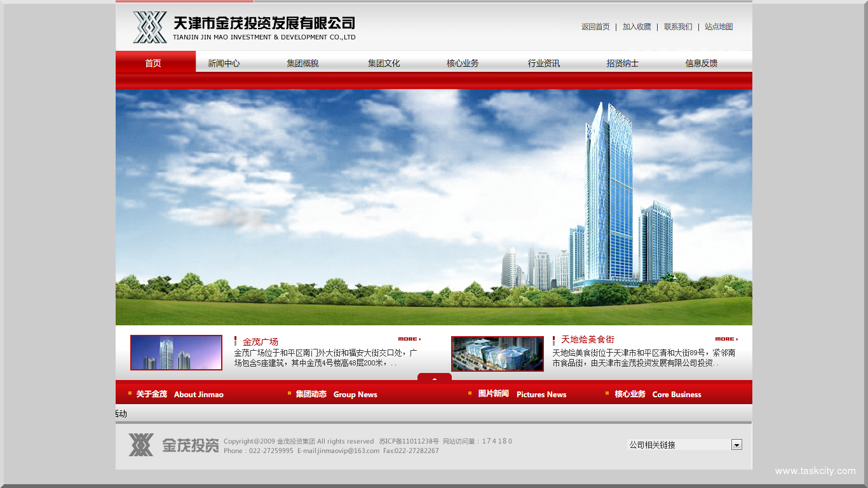Click 加入收藏 link
Screen dimensions: 868x488
[637, 27]
